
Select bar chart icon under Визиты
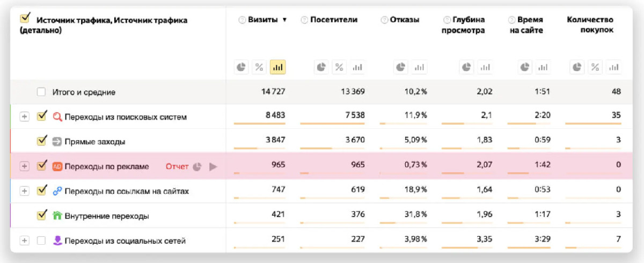[x=277, y=67]
